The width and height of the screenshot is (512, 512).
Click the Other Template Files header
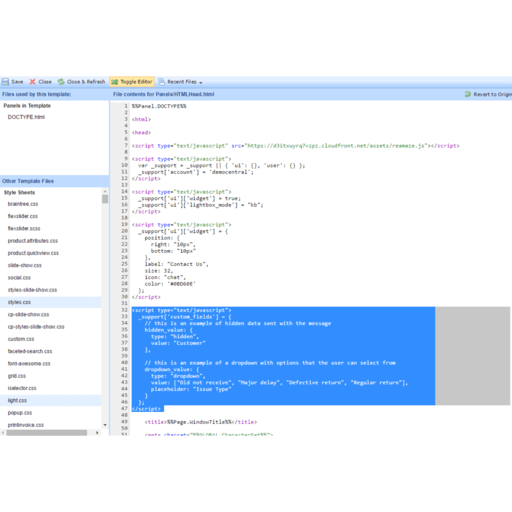(28, 181)
